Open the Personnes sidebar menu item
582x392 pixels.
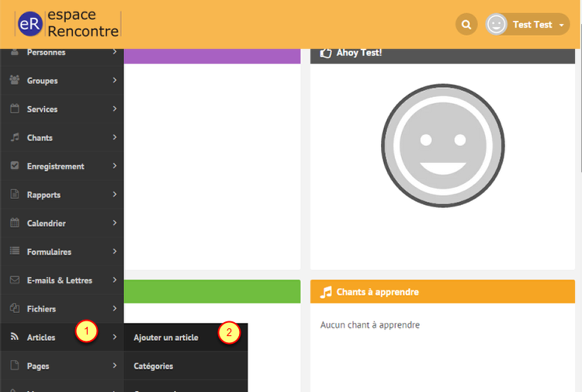[47, 53]
